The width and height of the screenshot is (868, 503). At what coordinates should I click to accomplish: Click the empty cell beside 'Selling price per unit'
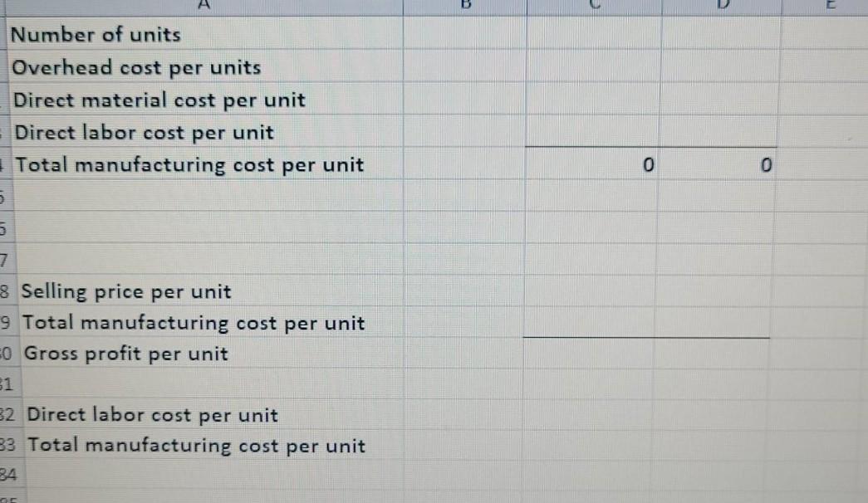[465, 291]
